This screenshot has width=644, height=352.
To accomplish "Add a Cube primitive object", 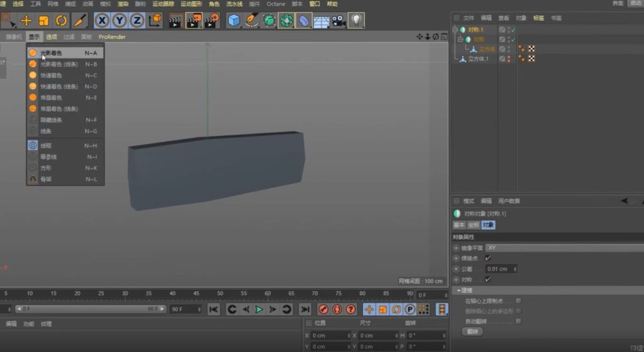I will pyautogui.click(x=234, y=21).
